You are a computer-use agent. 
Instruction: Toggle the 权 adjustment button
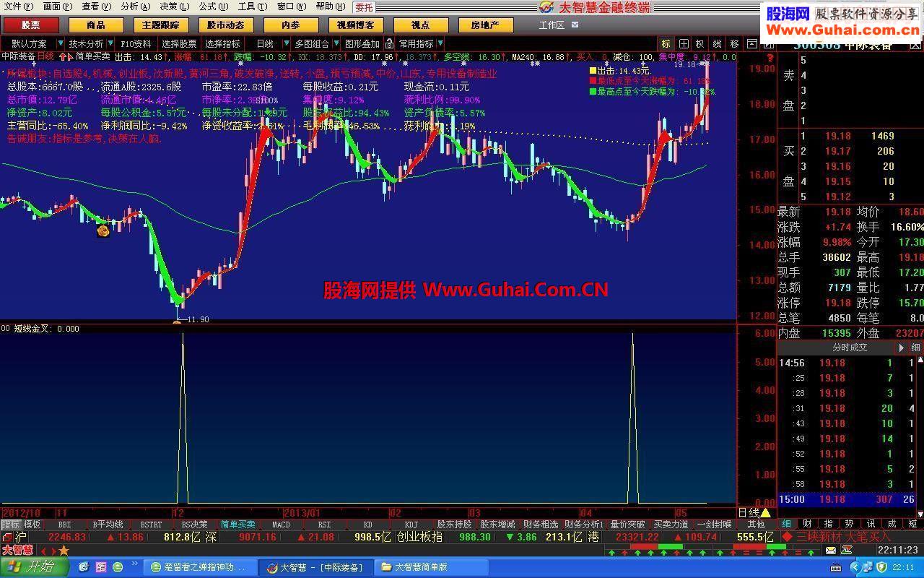[700, 43]
